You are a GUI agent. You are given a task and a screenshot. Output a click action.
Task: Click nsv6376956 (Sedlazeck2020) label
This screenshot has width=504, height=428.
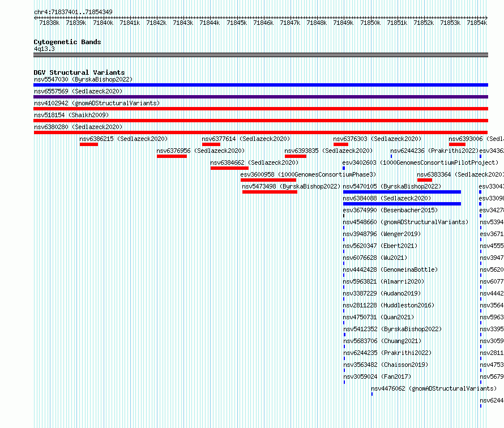(x=200, y=151)
